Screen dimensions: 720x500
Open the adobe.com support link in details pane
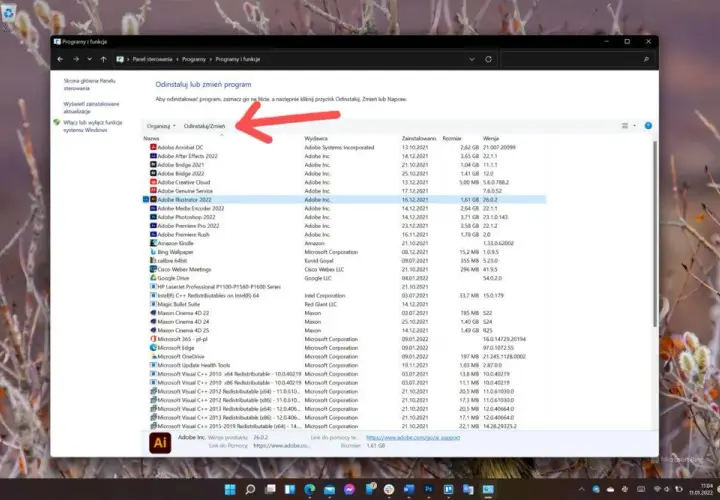413,438
